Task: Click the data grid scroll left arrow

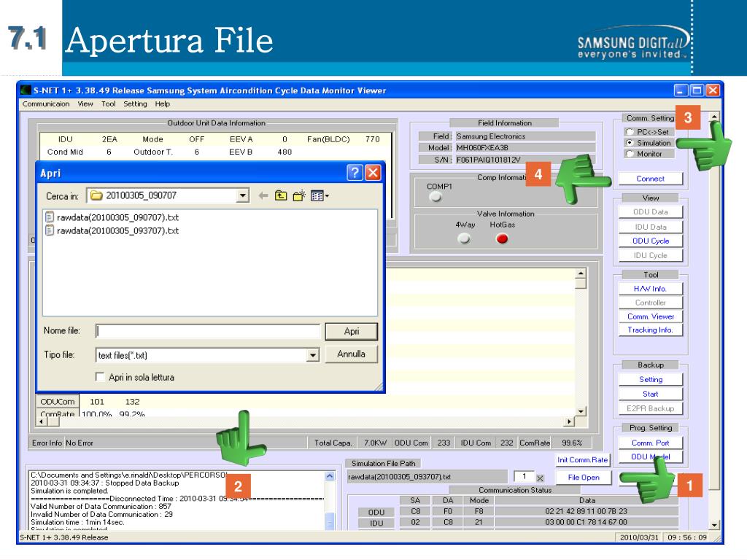Action: (x=42, y=421)
